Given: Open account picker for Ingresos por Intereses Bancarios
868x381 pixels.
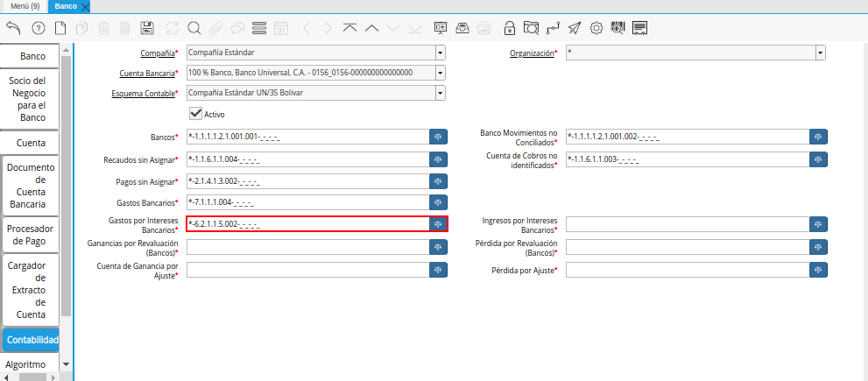Looking at the screenshot, I should coord(818,224).
